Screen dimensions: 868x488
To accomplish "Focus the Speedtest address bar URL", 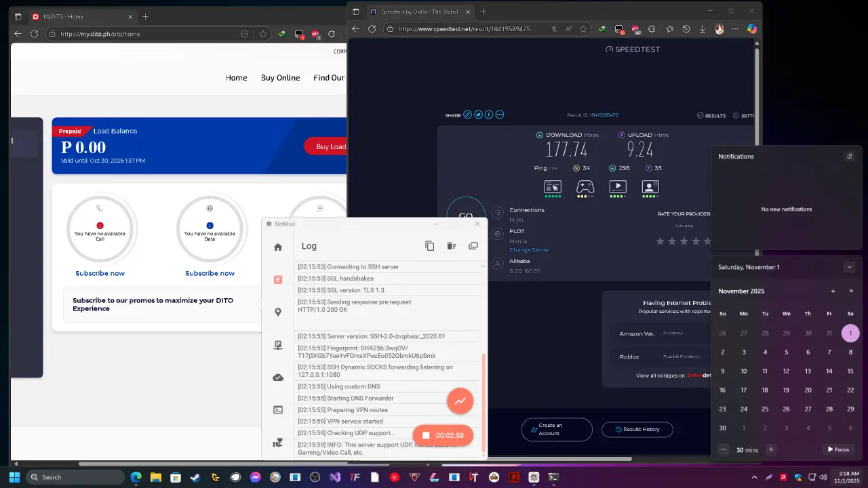I will click(464, 29).
